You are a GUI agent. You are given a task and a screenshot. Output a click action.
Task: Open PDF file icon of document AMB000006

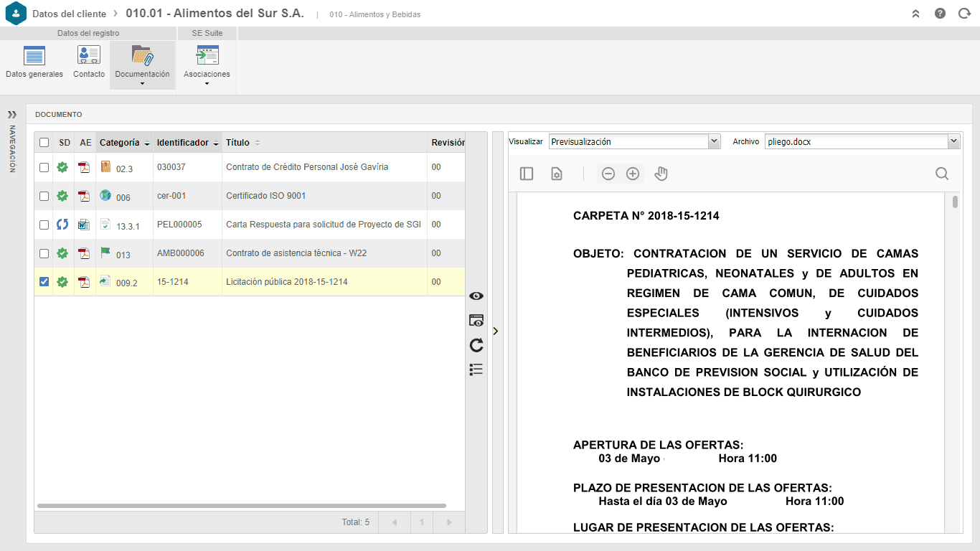coord(85,253)
